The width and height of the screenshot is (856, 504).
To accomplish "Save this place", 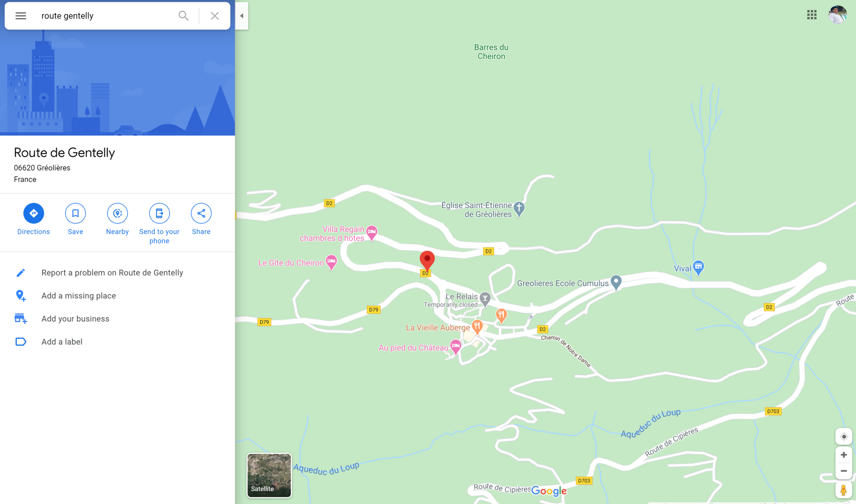I will point(75,219).
